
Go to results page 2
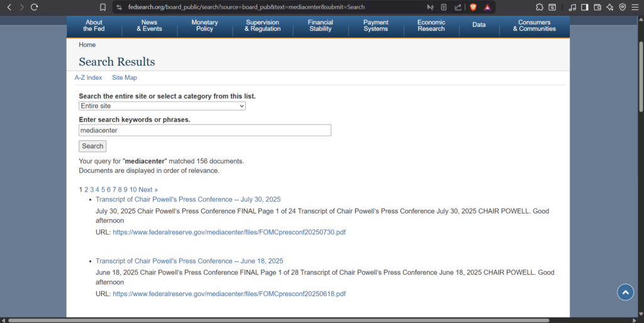coord(86,190)
